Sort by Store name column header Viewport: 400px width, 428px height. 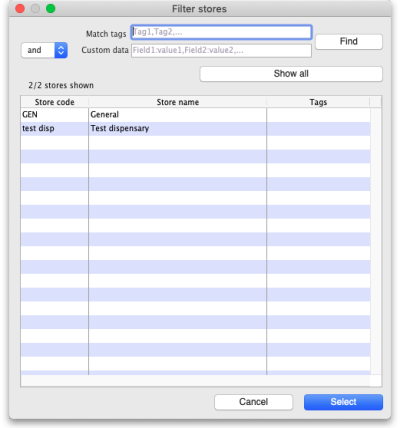178,102
